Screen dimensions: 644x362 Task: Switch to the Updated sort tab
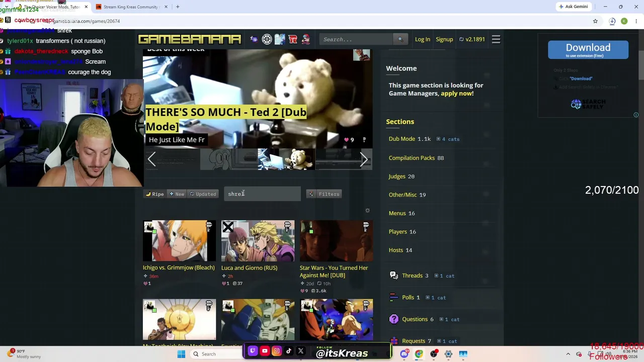(203, 194)
